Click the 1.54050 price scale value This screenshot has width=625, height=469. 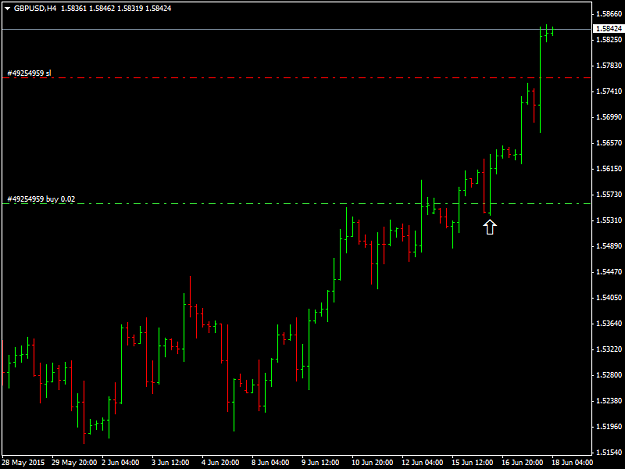pos(609,298)
